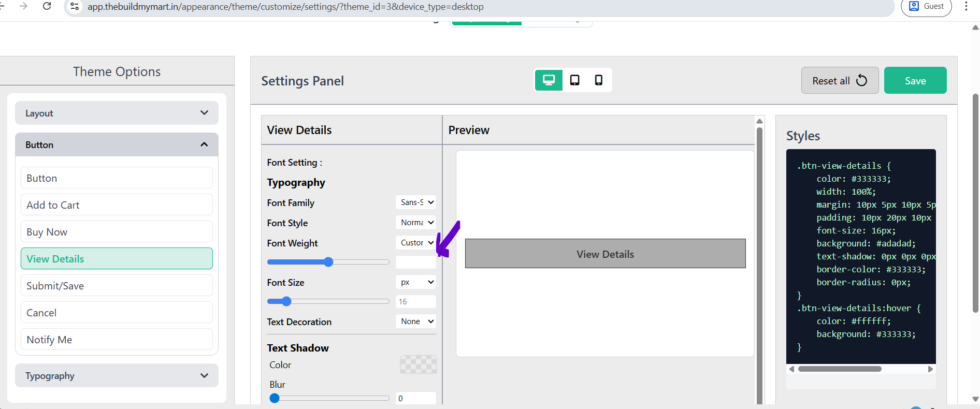Open the browser three-dot menu
Image resolution: width=980 pixels, height=409 pixels.
966,6
